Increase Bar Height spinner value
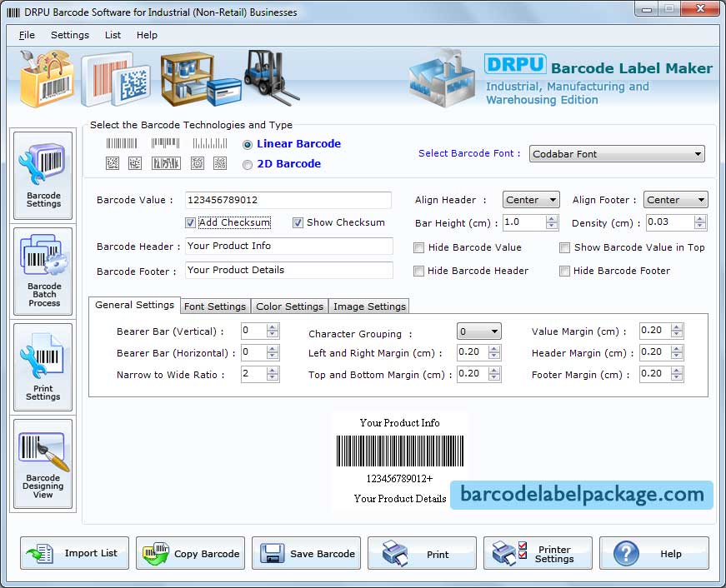This screenshot has height=588, width=726. [x=551, y=219]
